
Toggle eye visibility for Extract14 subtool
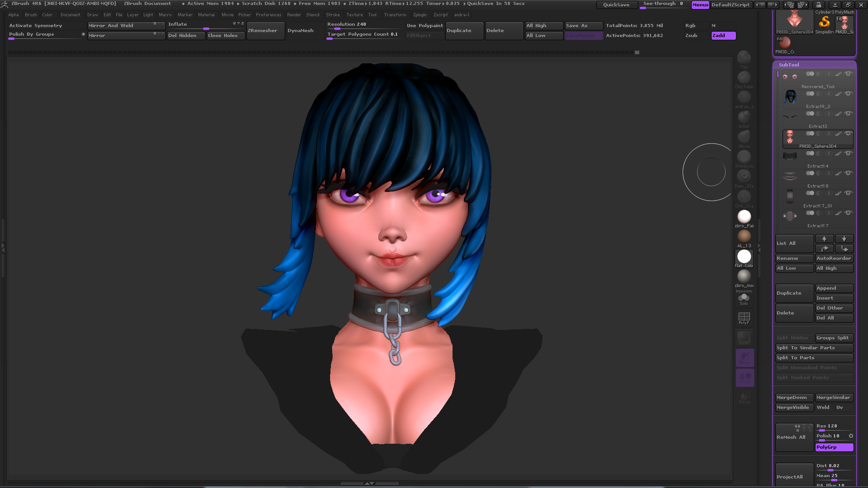(x=849, y=153)
